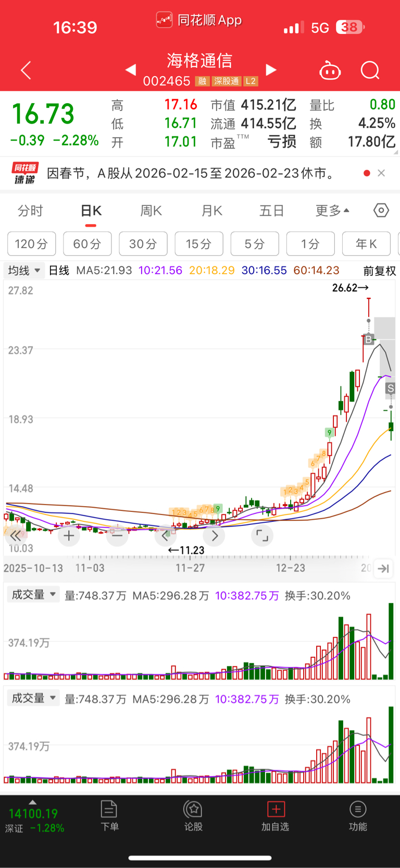Toggle 前复权 price adjustment setting
This screenshot has width=400, height=868.
tap(380, 271)
